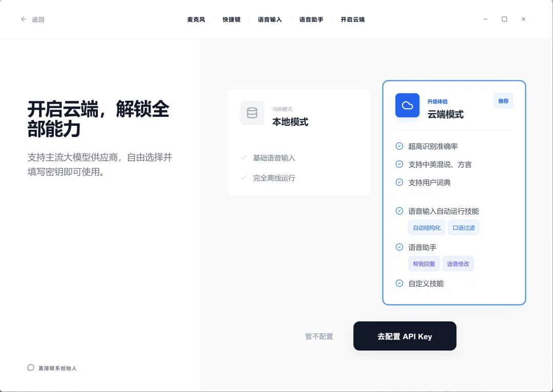Click check icon beside 支持用户词典
This screenshot has height=392, width=553.
[399, 182]
